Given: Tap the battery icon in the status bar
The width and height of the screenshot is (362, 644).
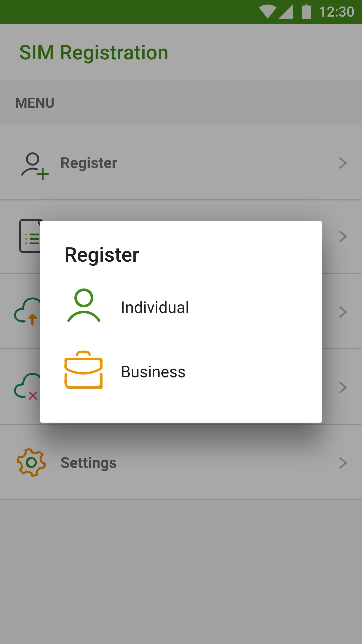Looking at the screenshot, I should pyautogui.click(x=306, y=12).
